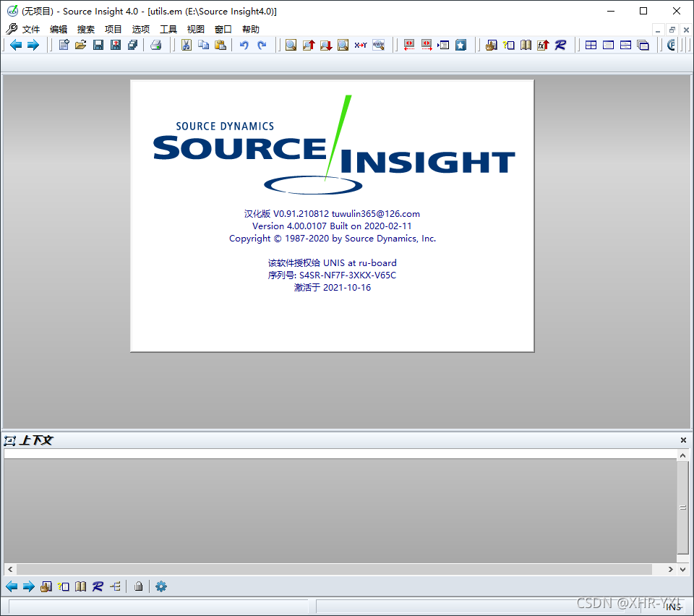
Task: Click context panel scroll left arrow
Action: [x=10, y=569]
